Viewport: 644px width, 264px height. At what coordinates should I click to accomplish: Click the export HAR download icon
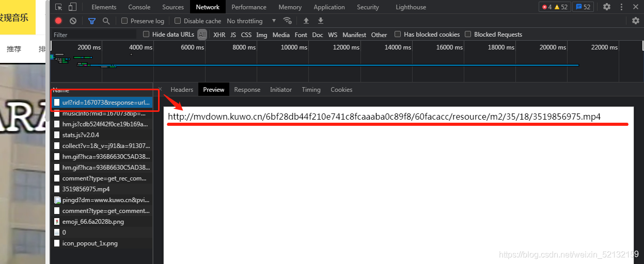point(321,21)
